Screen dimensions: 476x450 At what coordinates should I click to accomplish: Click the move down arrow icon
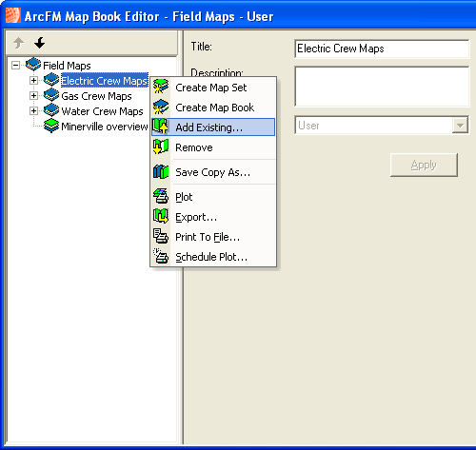[x=40, y=43]
